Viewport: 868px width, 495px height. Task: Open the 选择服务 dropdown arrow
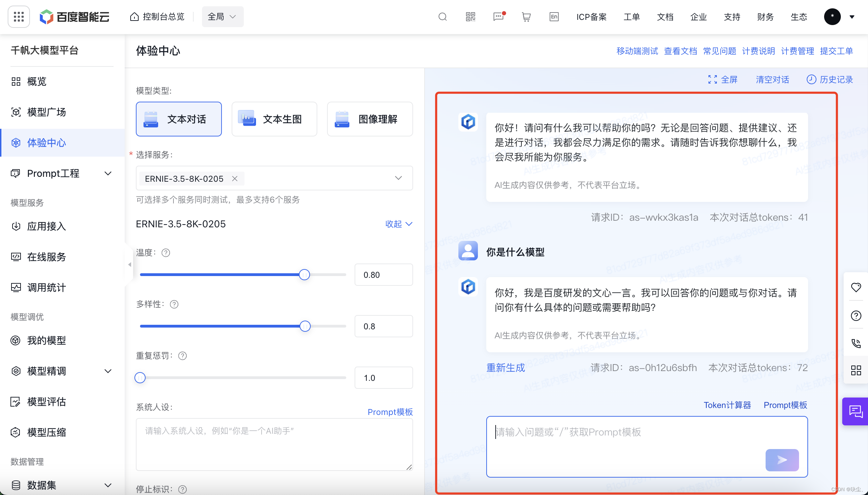coord(398,178)
